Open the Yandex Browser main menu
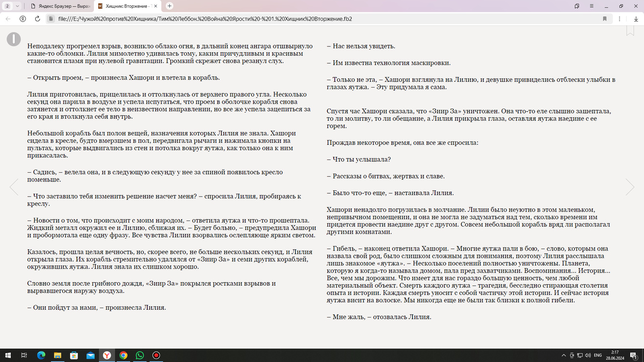The image size is (644, 362). click(591, 6)
